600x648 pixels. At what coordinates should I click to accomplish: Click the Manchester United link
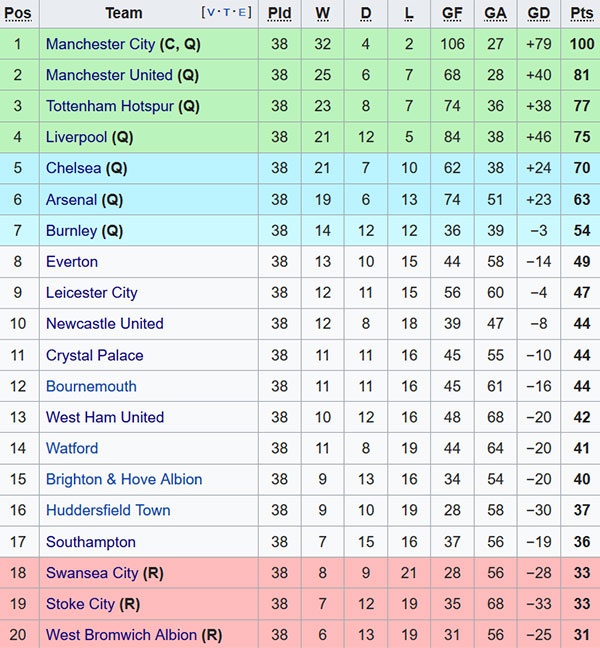click(x=109, y=75)
